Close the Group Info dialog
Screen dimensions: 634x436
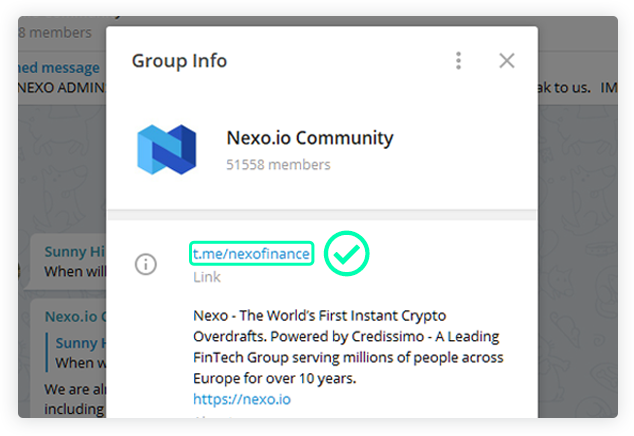coord(507,61)
